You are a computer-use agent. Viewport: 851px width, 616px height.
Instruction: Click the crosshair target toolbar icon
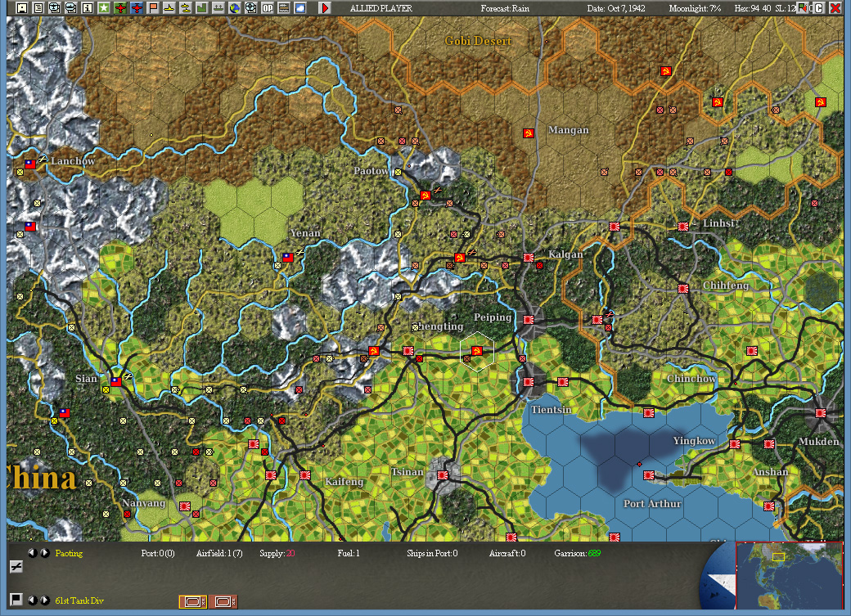(x=250, y=8)
